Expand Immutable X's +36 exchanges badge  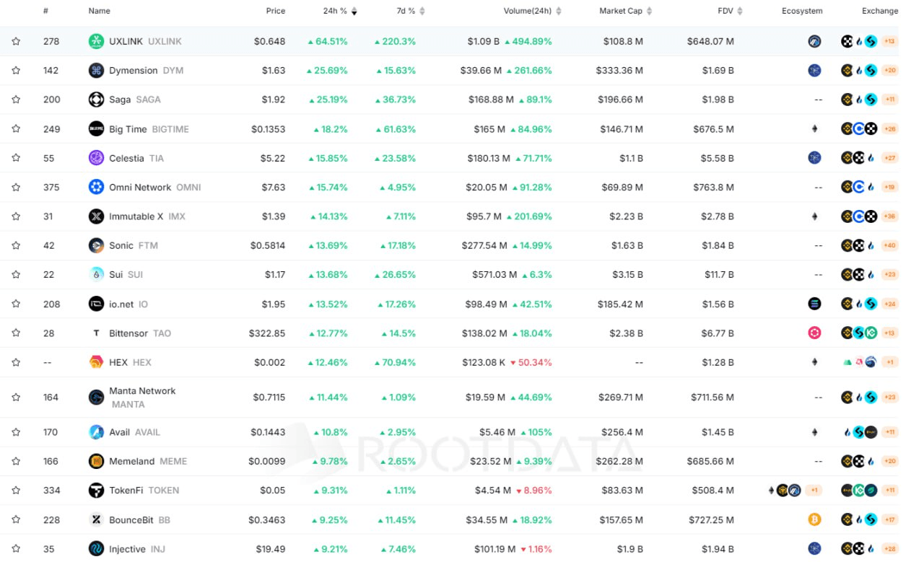click(x=889, y=216)
